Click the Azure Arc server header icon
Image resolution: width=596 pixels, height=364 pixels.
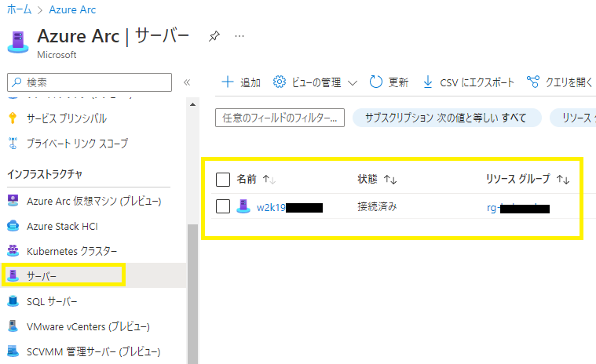pyautogui.click(x=18, y=42)
